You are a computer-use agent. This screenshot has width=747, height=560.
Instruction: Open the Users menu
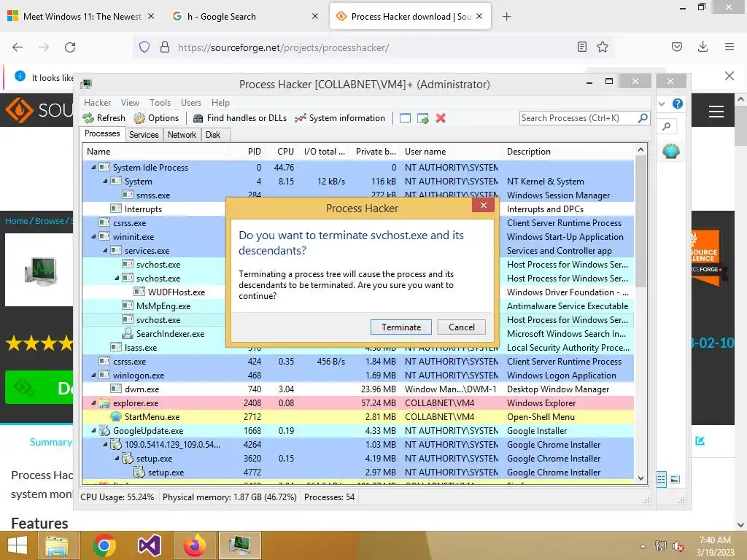point(191,103)
